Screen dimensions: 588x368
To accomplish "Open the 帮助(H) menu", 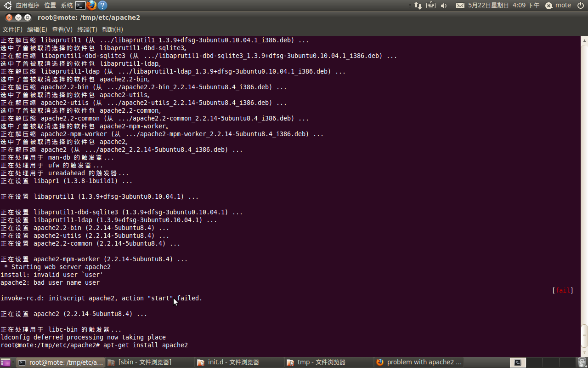I will pos(113,29).
